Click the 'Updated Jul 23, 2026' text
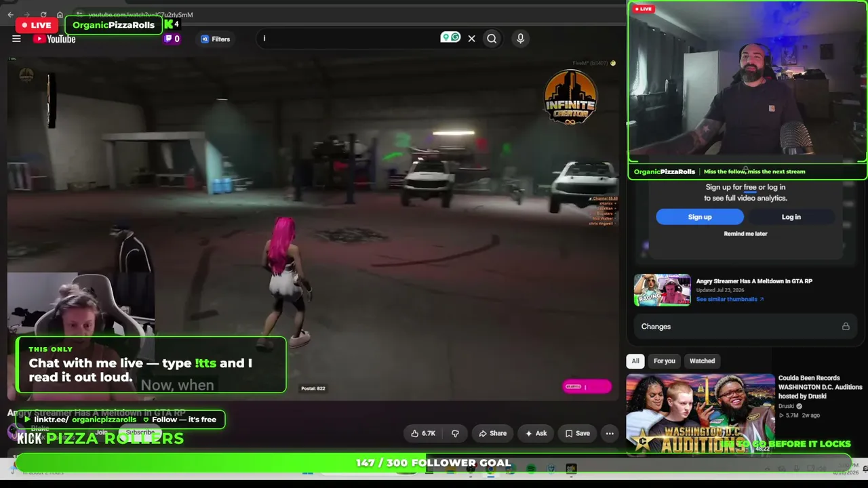The image size is (868, 488). [723, 290]
